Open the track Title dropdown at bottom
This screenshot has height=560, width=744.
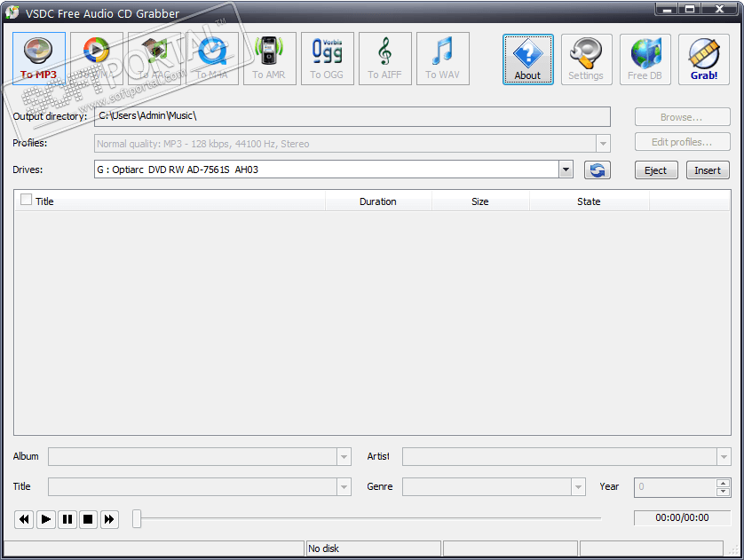coord(344,487)
